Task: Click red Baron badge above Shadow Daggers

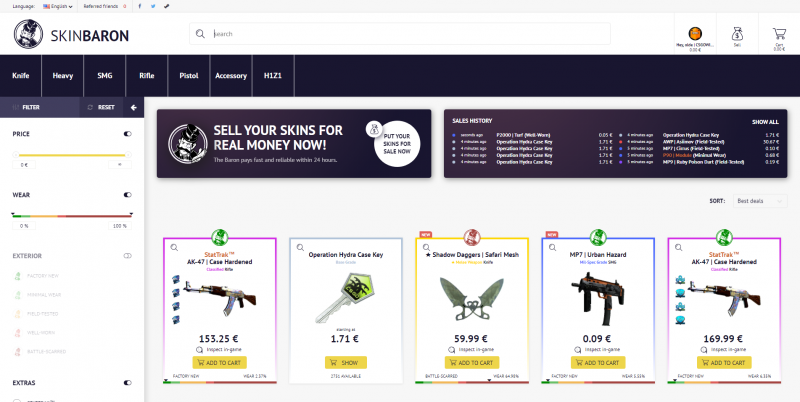Action: [x=472, y=237]
